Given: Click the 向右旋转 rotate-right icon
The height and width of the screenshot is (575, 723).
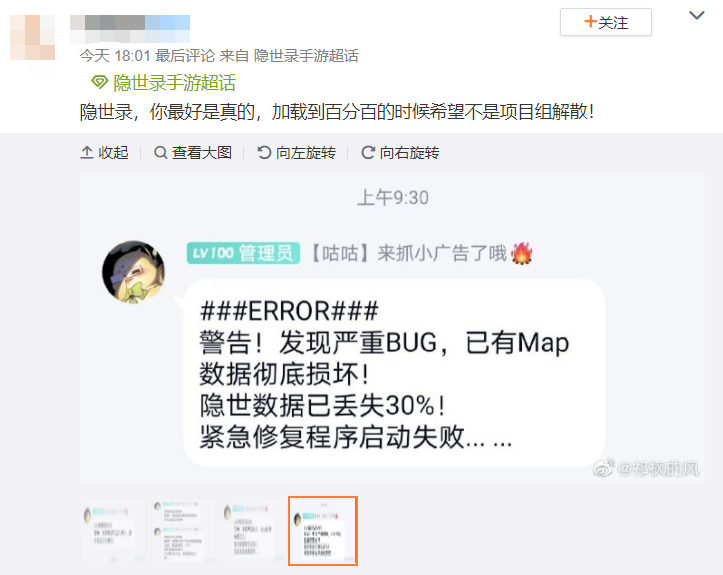Looking at the screenshot, I should pos(367,152).
